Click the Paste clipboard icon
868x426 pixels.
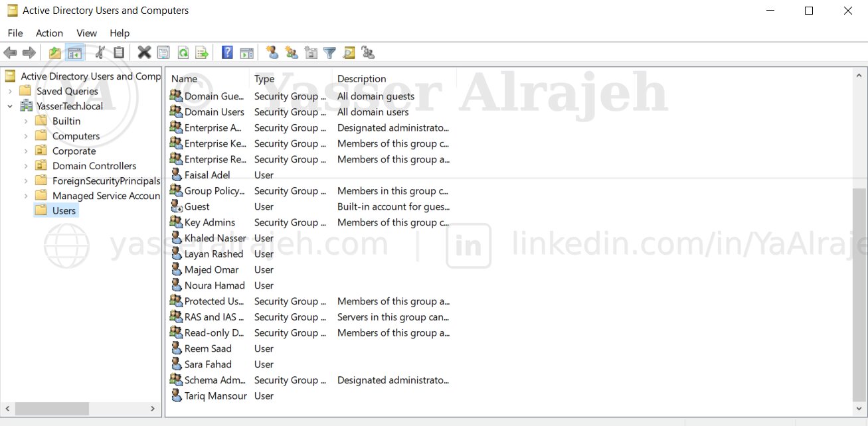tap(119, 53)
